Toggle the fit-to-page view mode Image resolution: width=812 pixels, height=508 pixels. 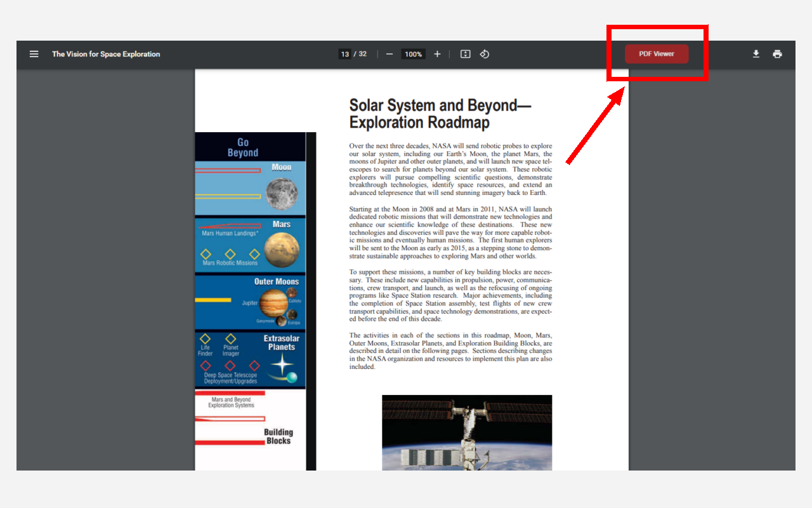click(x=465, y=54)
